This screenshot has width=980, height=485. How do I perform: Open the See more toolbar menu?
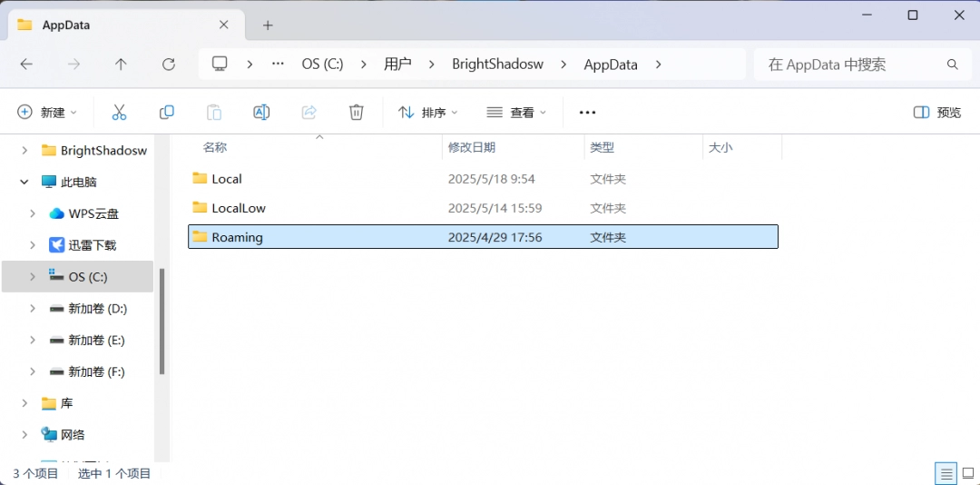[587, 112]
